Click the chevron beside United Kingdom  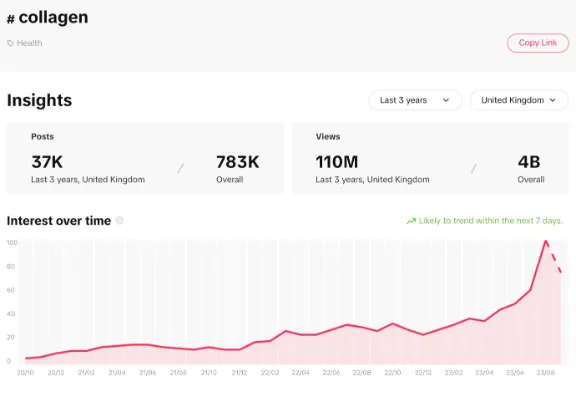[x=552, y=100]
